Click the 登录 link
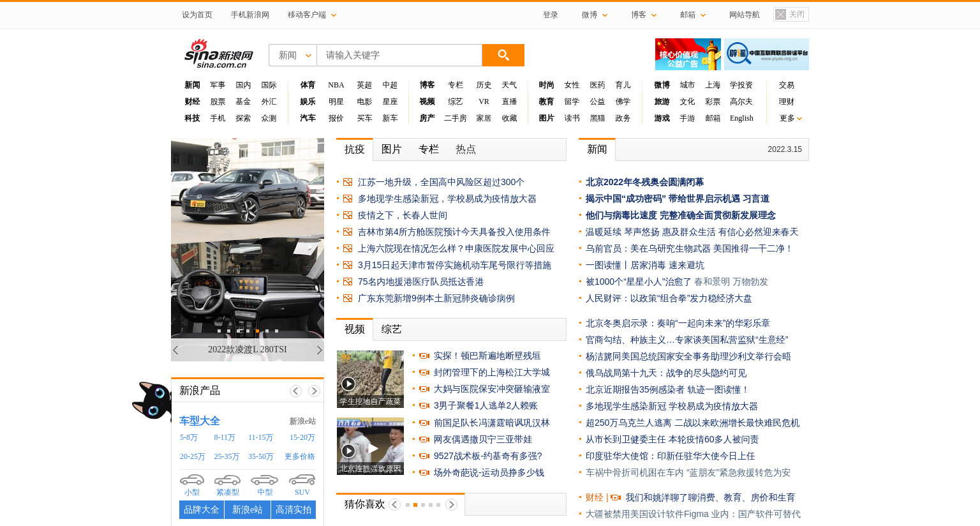 pos(550,15)
